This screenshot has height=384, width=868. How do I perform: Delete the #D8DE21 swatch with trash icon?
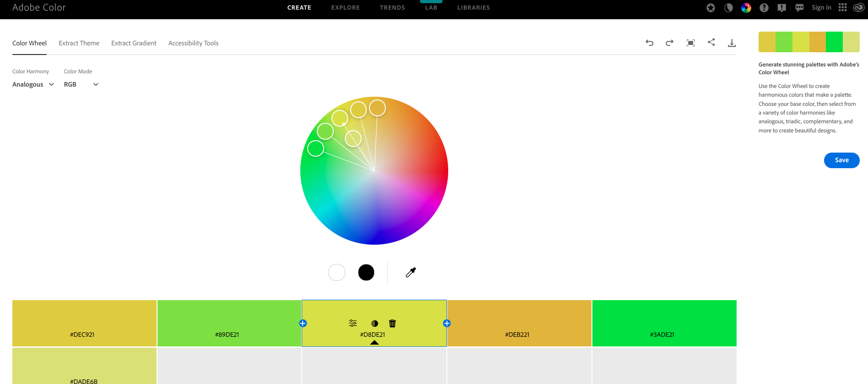tap(392, 324)
